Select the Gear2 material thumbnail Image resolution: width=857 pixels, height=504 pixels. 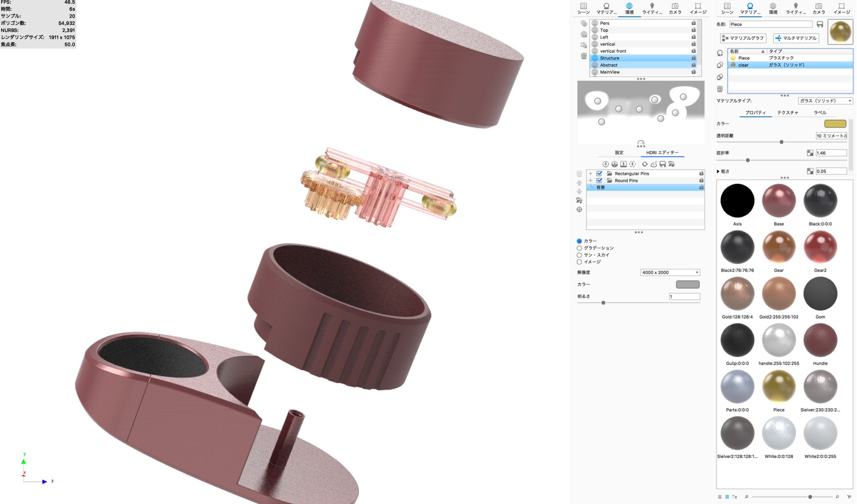(x=820, y=248)
